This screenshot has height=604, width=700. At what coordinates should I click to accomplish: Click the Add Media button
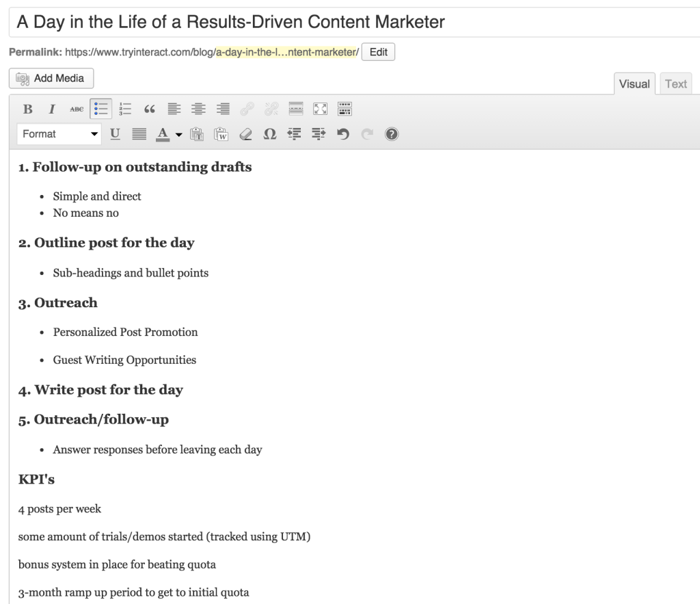pos(51,78)
